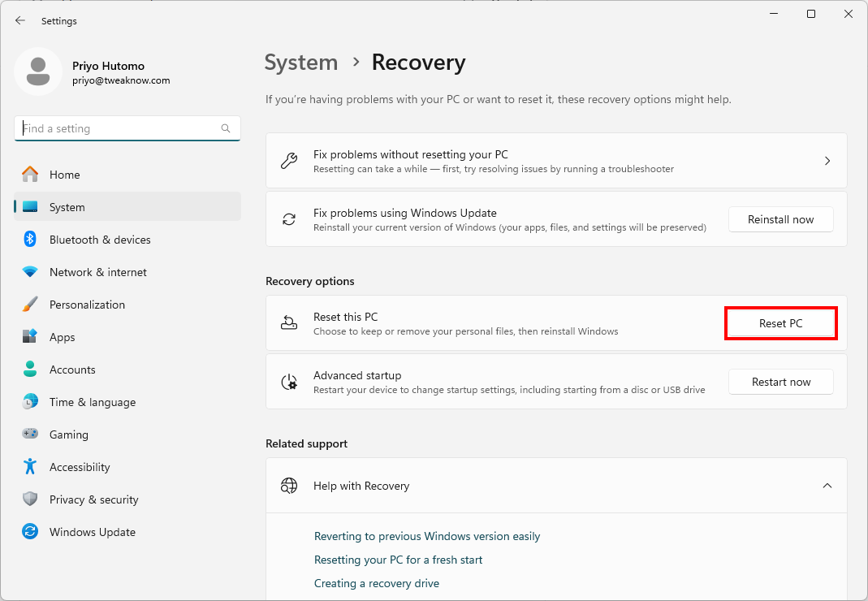Focus the Find a setting search box
Screen dimensions: 868x601
click(118, 128)
